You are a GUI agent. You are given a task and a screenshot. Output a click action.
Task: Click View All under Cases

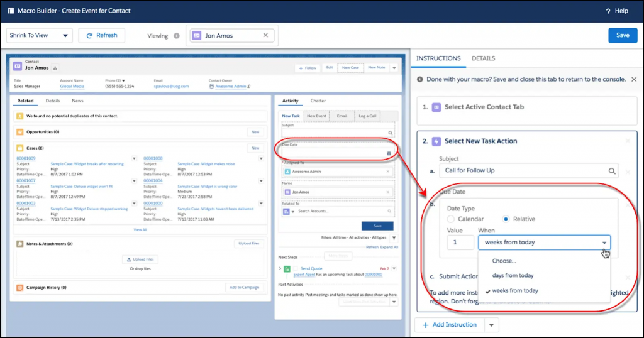pyautogui.click(x=140, y=230)
